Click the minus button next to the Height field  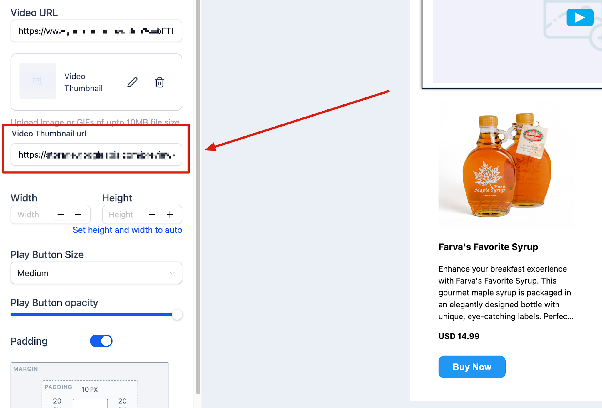[152, 215]
